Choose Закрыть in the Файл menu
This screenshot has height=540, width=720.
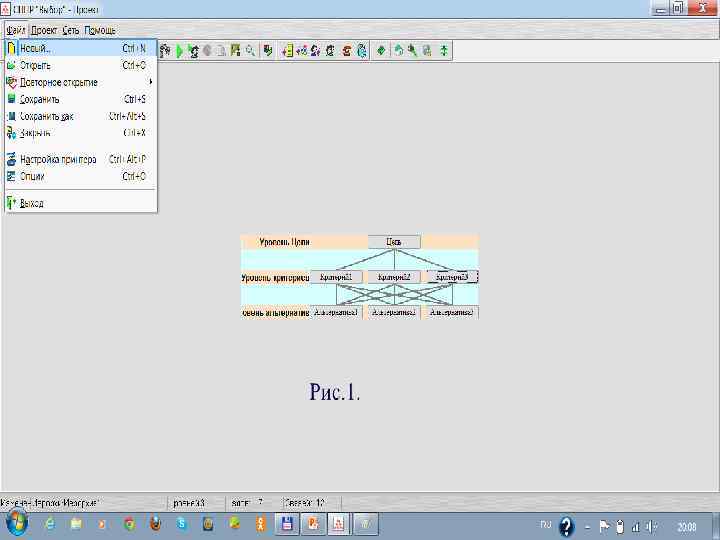click(x=81, y=133)
